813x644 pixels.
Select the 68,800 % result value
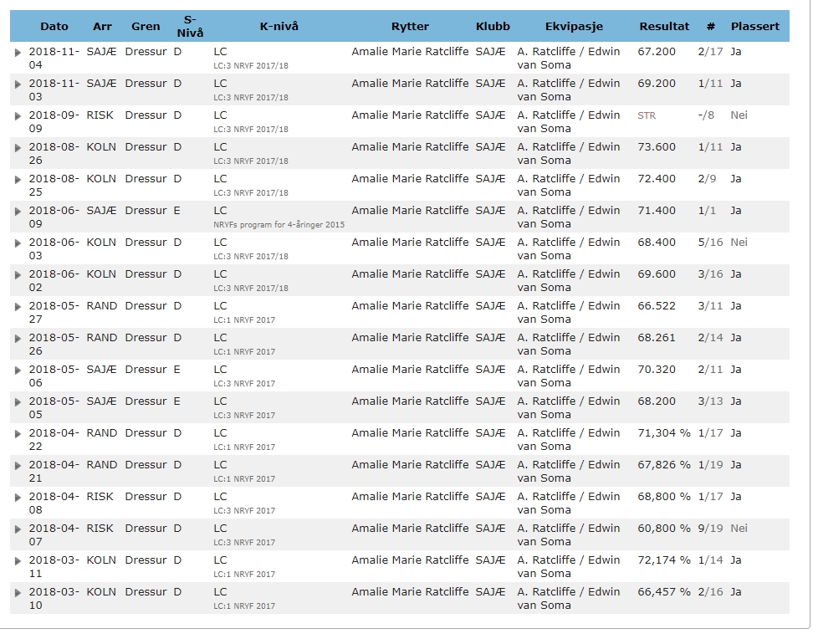pos(664,497)
